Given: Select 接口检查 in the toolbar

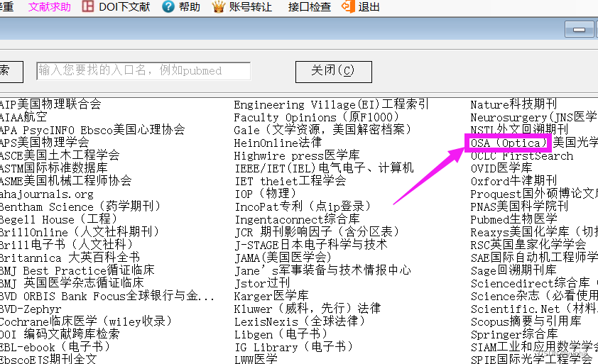Looking at the screenshot, I should coord(309,7).
